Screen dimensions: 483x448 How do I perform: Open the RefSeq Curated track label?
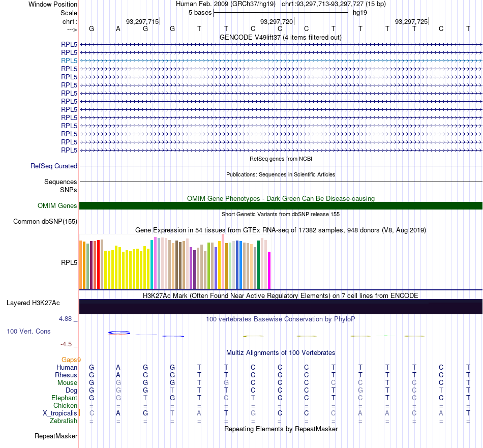(54, 166)
